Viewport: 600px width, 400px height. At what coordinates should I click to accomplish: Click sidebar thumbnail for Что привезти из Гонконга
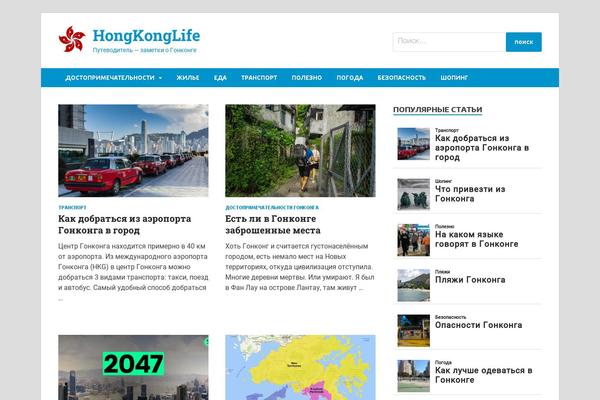(x=414, y=194)
